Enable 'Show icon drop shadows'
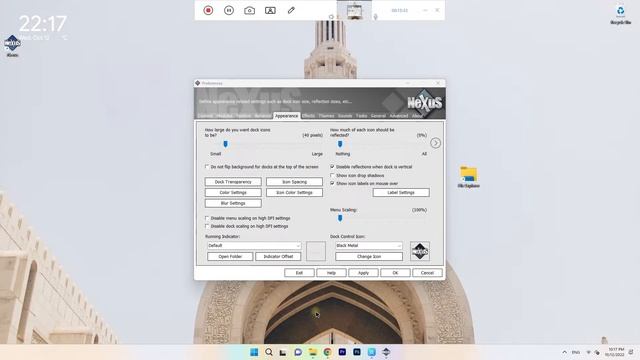The width and height of the screenshot is (640, 360). pos(332,175)
